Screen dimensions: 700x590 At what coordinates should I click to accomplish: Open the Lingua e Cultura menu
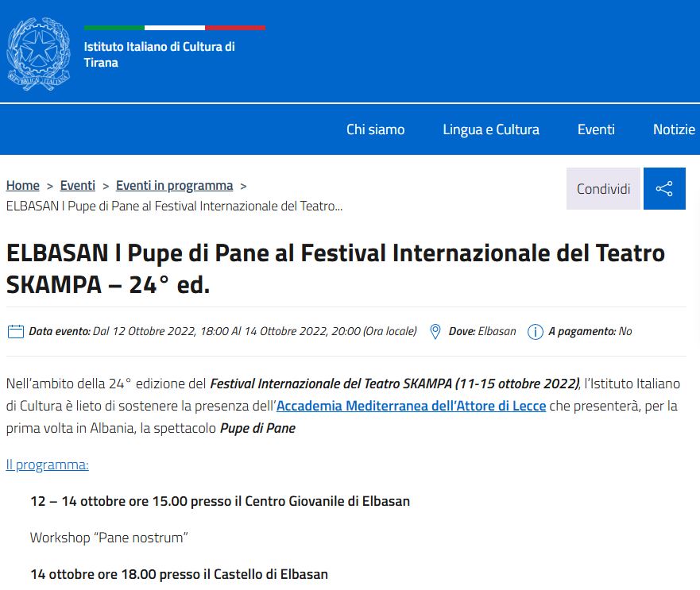[x=490, y=129]
